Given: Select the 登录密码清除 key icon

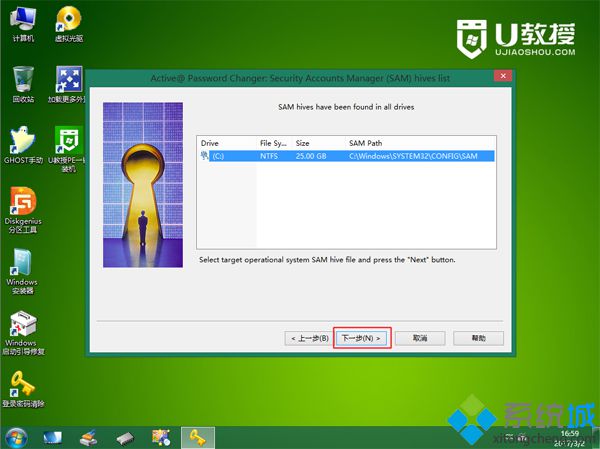Looking at the screenshot, I should click(x=23, y=388).
